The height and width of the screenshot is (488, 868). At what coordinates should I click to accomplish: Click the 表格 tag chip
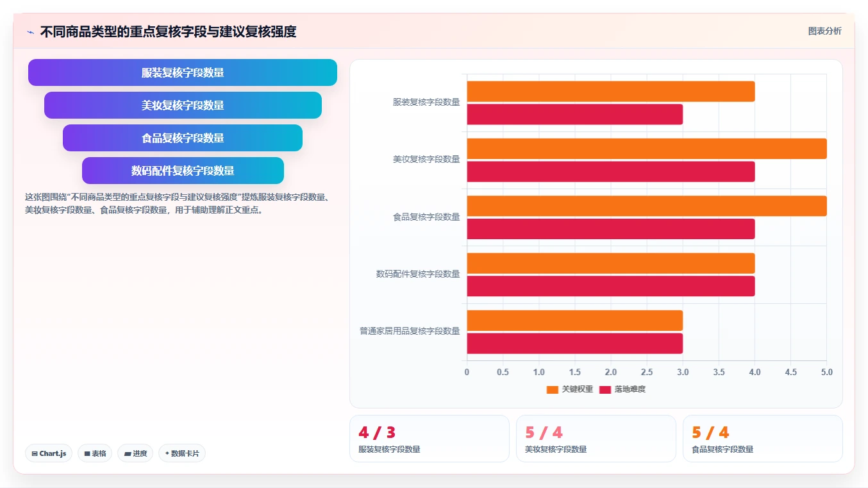tap(95, 453)
